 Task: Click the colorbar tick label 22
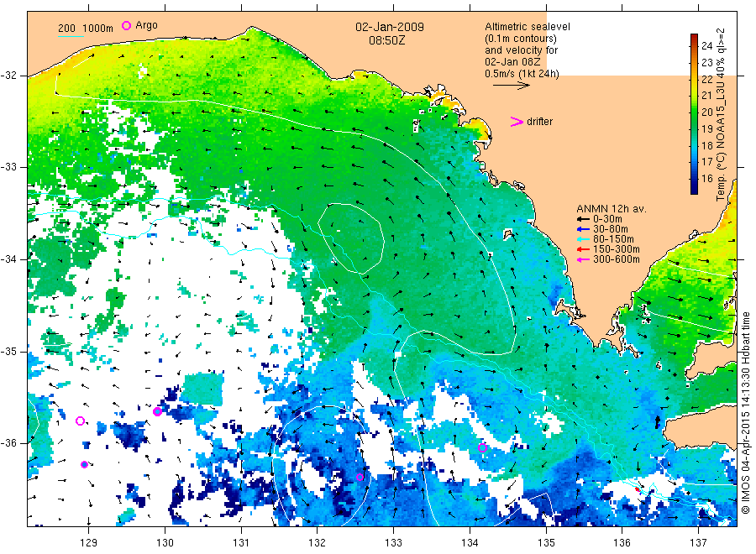[x=706, y=79]
